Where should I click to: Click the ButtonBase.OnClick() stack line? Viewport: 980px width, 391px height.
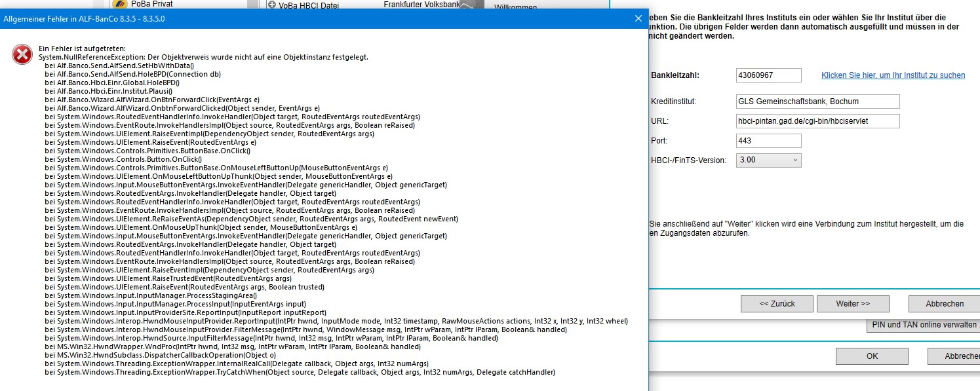tap(147, 151)
